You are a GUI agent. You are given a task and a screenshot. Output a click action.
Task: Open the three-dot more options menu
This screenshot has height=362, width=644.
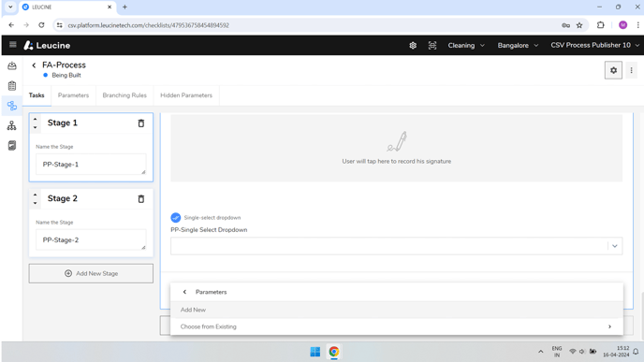pyautogui.click(x=631, y=70)
